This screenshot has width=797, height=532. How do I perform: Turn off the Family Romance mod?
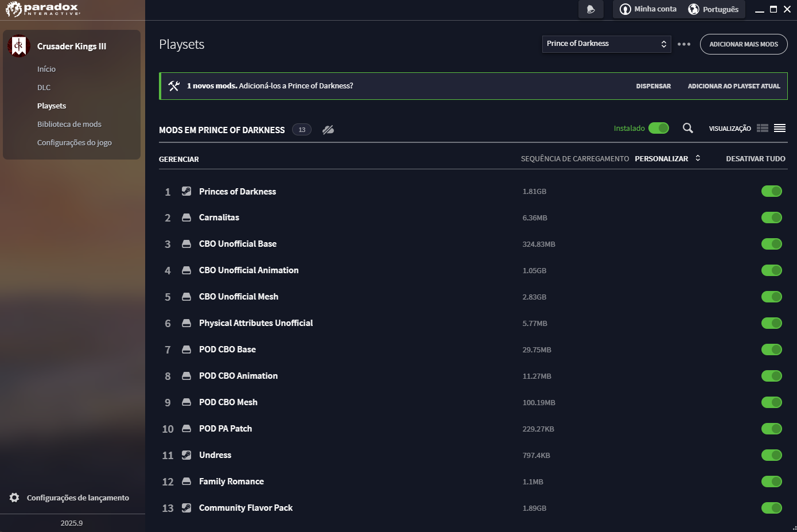pyautogui.click(x=772, y=481)
